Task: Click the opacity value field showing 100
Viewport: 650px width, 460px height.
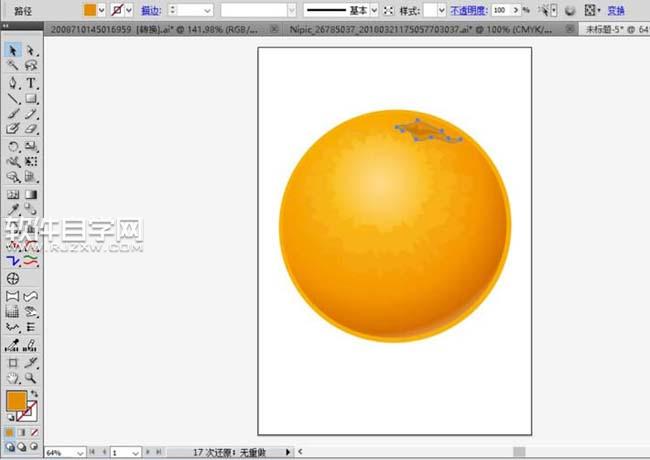Action: click(500, 10)
